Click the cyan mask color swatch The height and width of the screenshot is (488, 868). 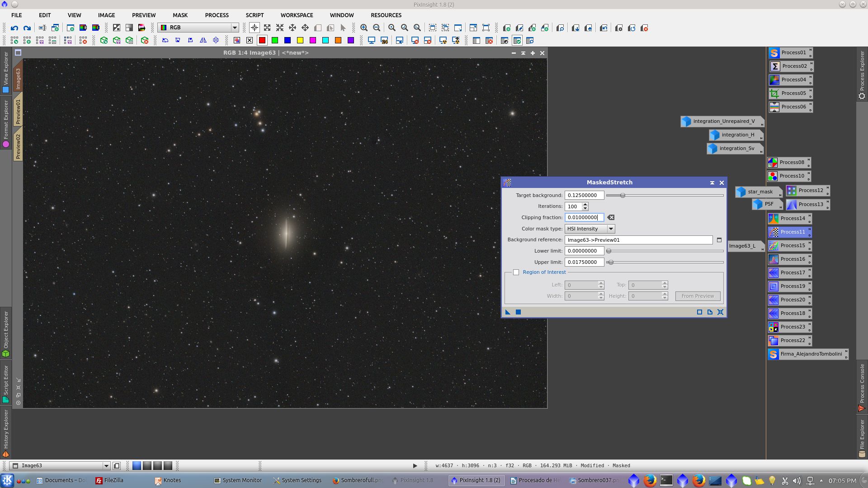pyautogui.click(x=325, y=41)
